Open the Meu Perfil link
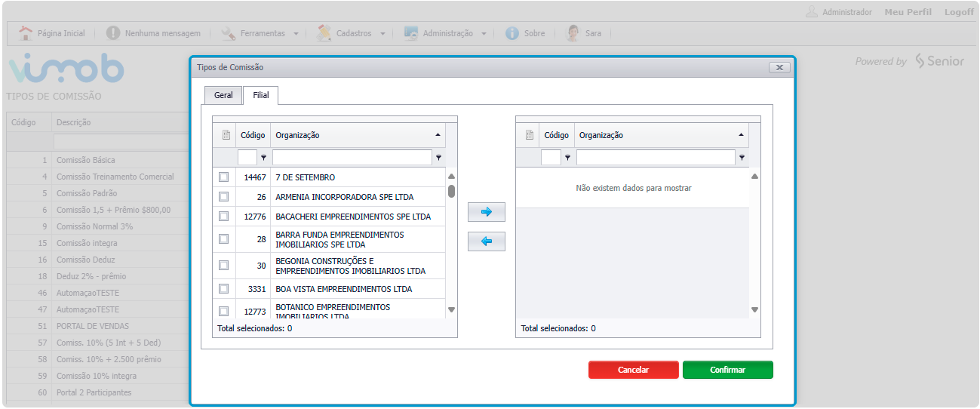The width and height of the screenshot is (980, 409). [x=908, y=12]
